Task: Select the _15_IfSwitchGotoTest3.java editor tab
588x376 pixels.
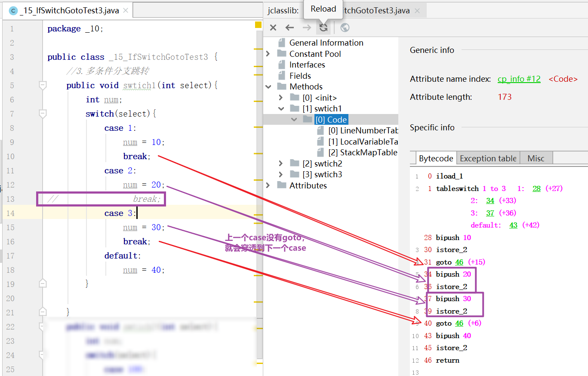Action: click(x=69, y=11)
